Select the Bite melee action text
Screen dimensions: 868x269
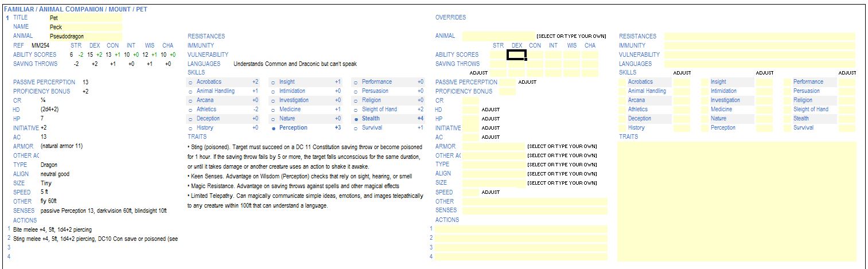click(52, 229)
